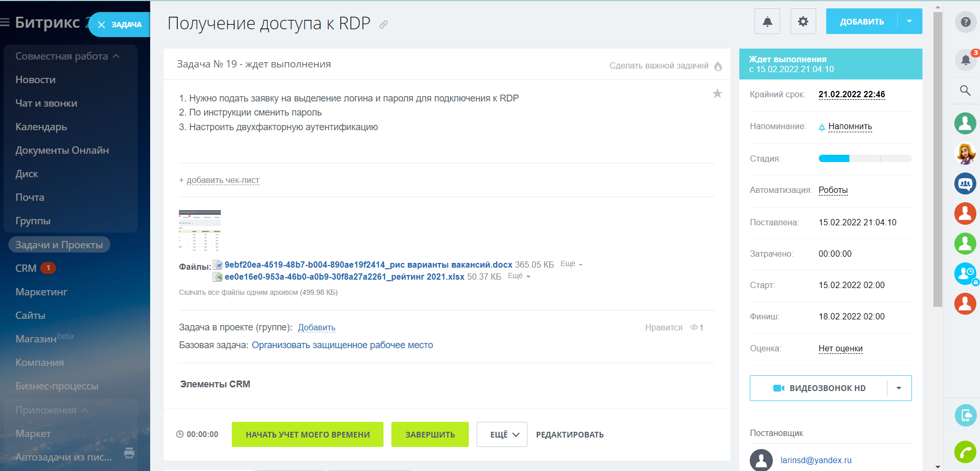
Task: Click the search magnifier in right sidebar
Action: (965, 90)
